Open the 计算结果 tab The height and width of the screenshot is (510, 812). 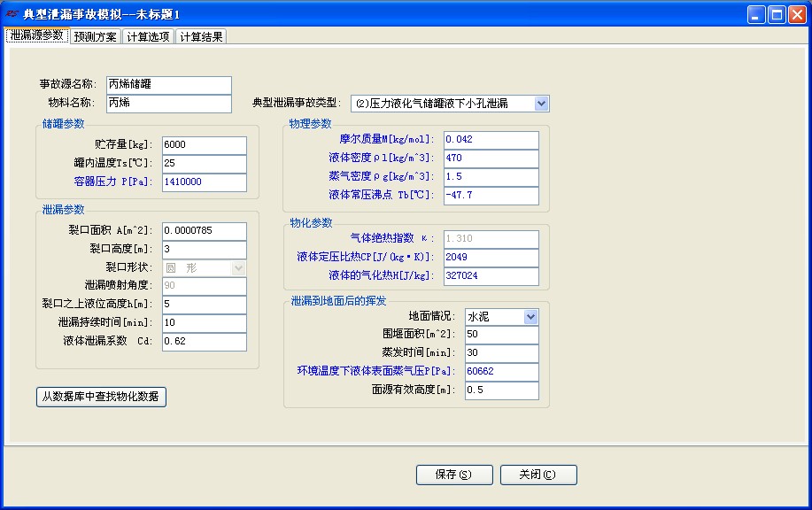[x=201, y=37]
